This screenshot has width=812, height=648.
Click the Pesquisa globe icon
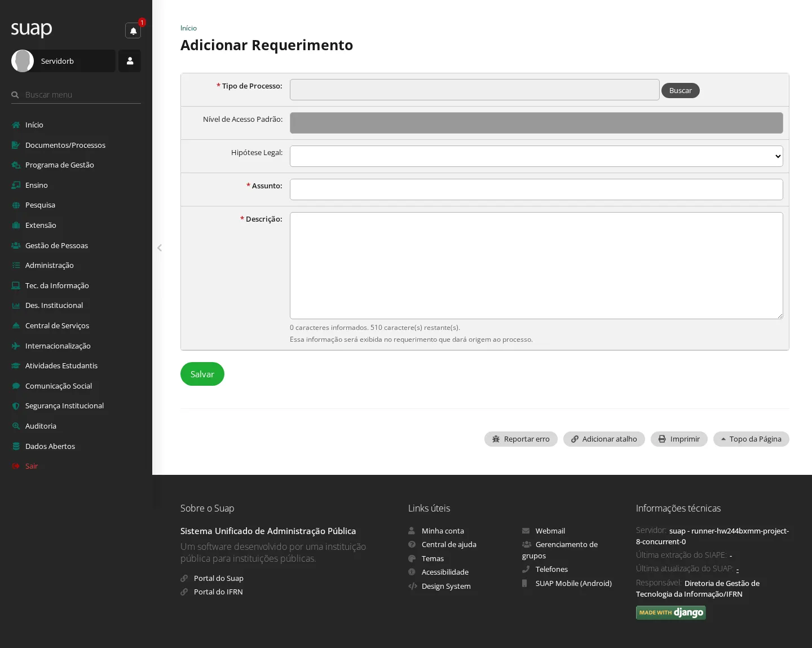click(16, 205)
